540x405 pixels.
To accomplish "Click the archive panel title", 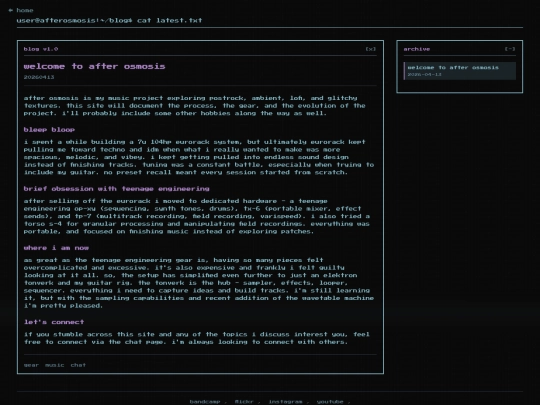I will (417, 49).
